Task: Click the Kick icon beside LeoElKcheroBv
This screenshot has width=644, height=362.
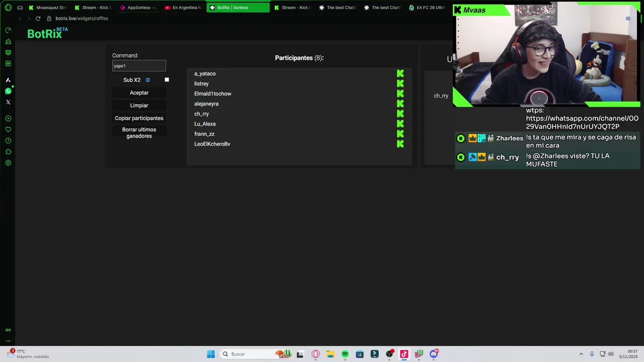Action: 400,144
